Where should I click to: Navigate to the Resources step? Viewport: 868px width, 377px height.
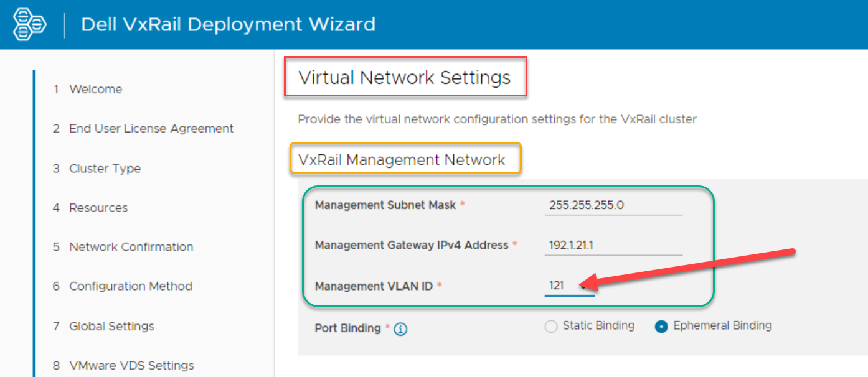(98, 208)
